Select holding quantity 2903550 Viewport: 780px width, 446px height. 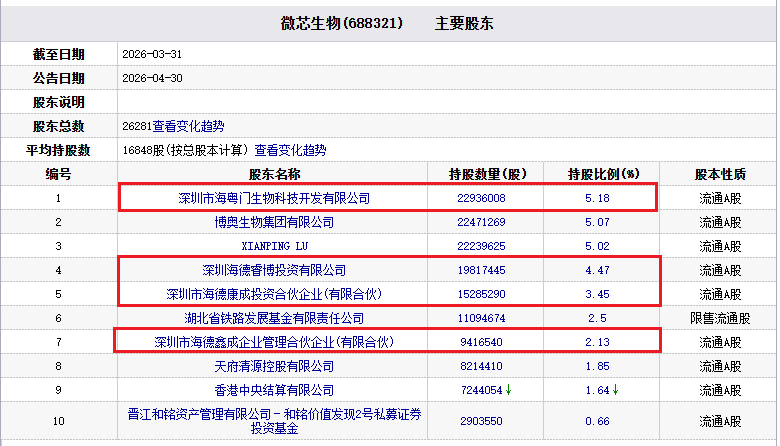coord(481,421)
